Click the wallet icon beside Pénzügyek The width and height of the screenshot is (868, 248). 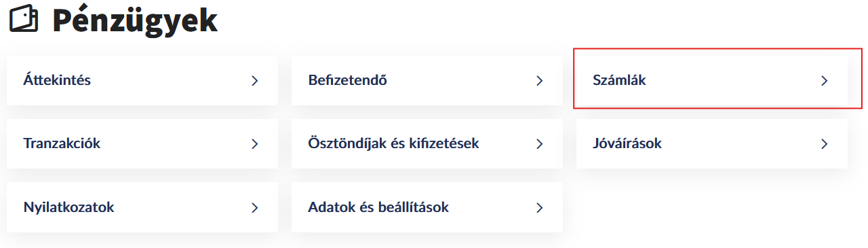24,20
